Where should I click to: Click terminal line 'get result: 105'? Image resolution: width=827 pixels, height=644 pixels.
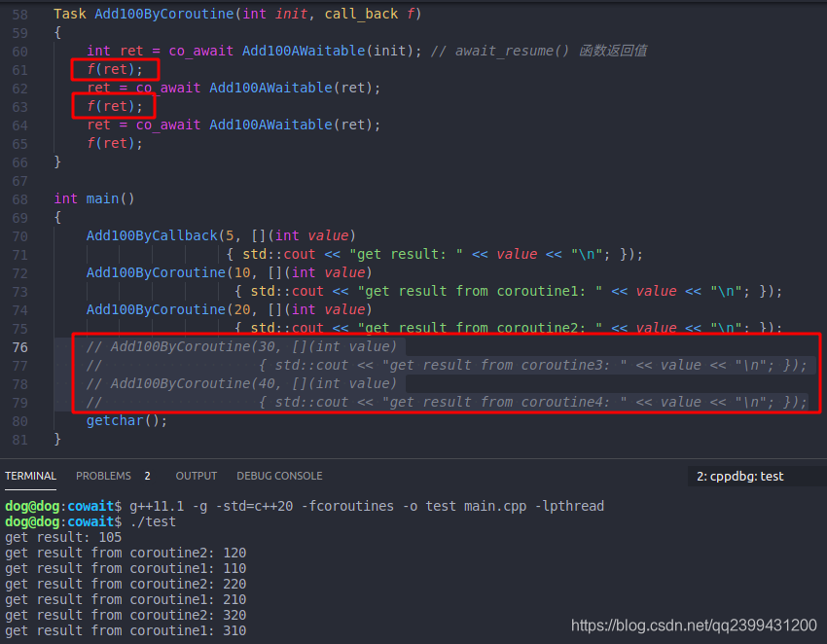(63, 537)
